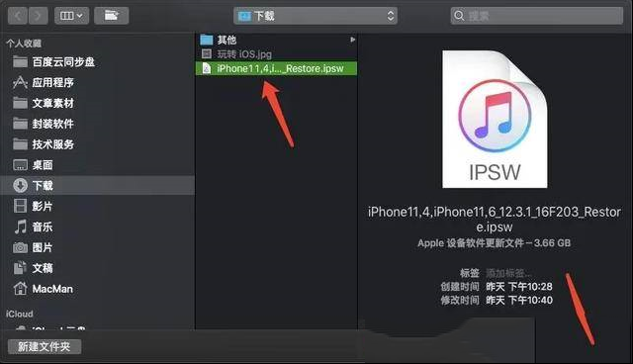Click creation time 昨天 下午10:28
This screenshot has width=633, height=364.
point(518,287)
